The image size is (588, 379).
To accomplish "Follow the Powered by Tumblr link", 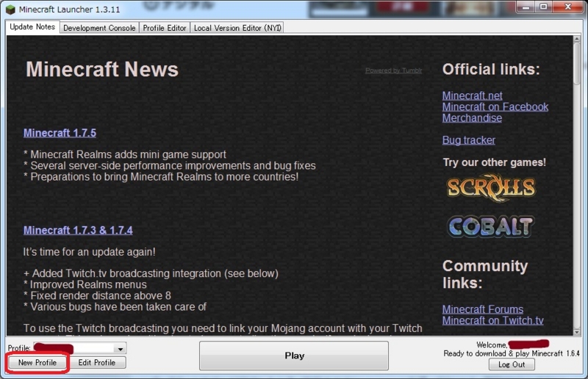I will 393,71.
